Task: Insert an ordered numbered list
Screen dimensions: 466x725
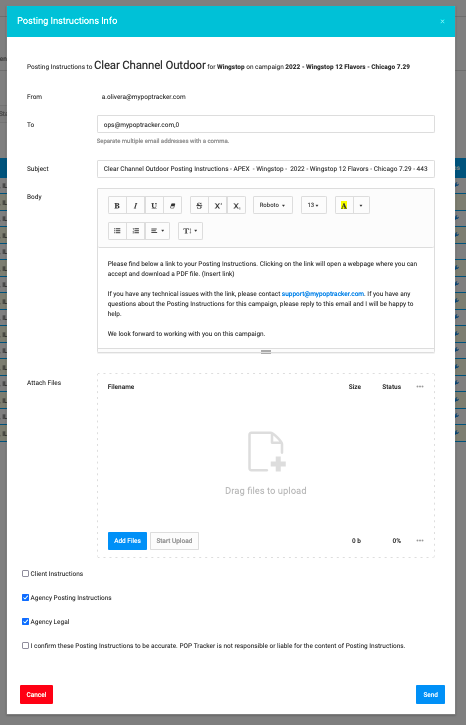Action: click(135, 231)
